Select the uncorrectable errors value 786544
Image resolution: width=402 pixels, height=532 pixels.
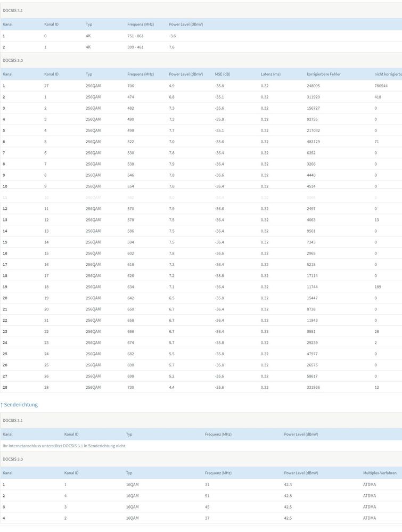381,86
